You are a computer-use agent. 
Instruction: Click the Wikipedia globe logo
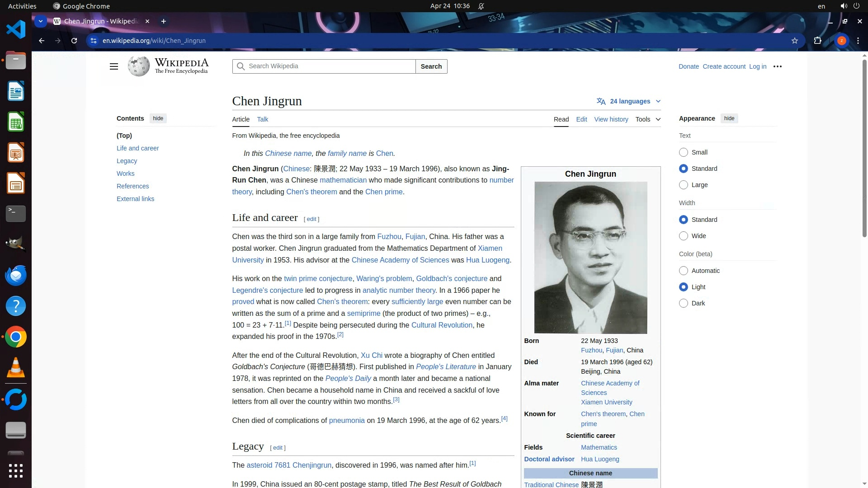(x=139, y=66)
